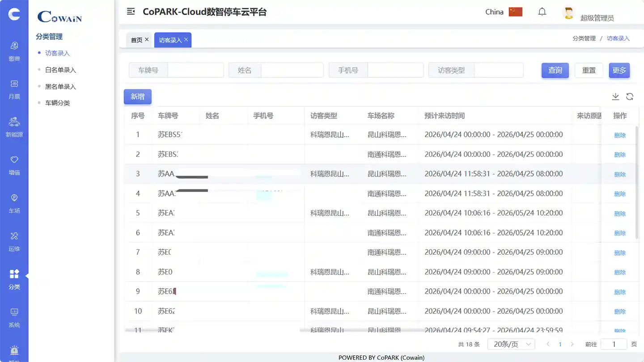Delete row 10 with 删除

coord(620,311)
